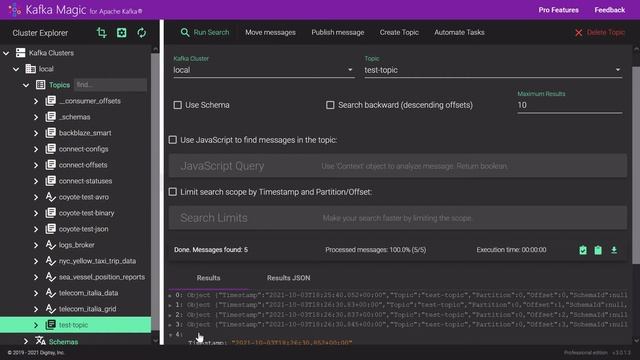Click the green clipboard icon in the results bar

coord(598,250)
